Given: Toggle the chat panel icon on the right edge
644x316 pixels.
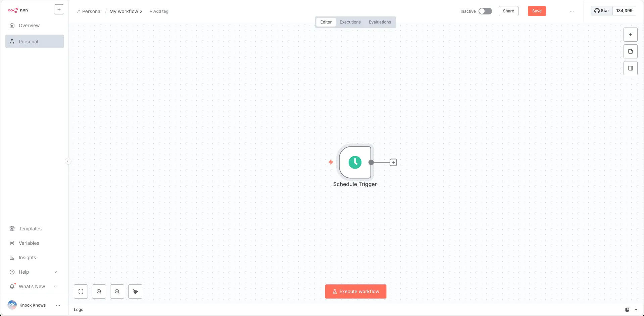Looking at the screenshot, I should 631,68.
